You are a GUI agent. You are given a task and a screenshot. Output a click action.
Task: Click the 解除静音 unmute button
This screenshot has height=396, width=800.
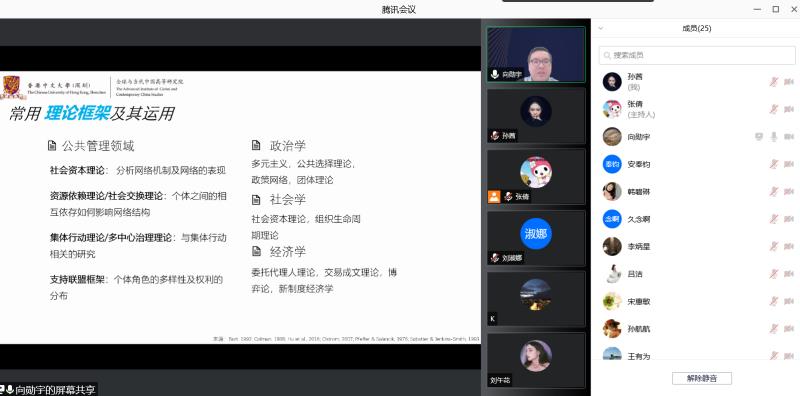pos(702,379)
